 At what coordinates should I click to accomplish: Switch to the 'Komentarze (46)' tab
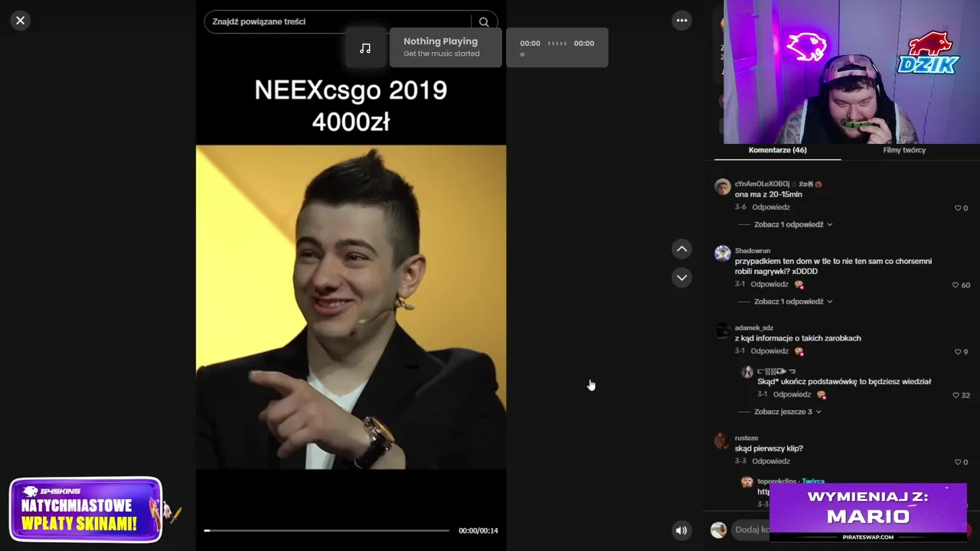777,150
